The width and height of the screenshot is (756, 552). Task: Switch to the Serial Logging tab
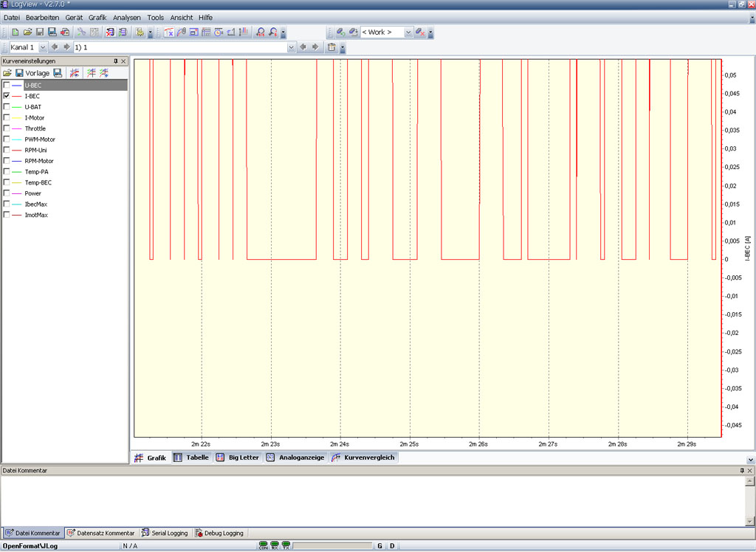(x=165, y=534)
